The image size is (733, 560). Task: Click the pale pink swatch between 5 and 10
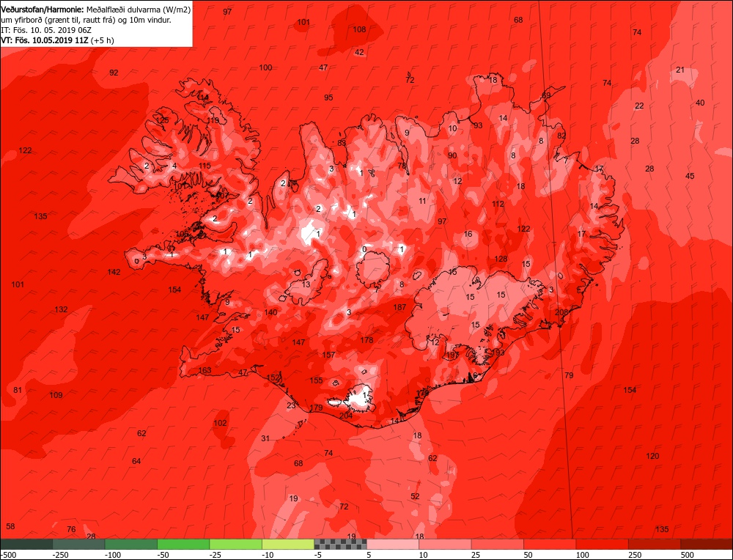click(x=393, y=544)
